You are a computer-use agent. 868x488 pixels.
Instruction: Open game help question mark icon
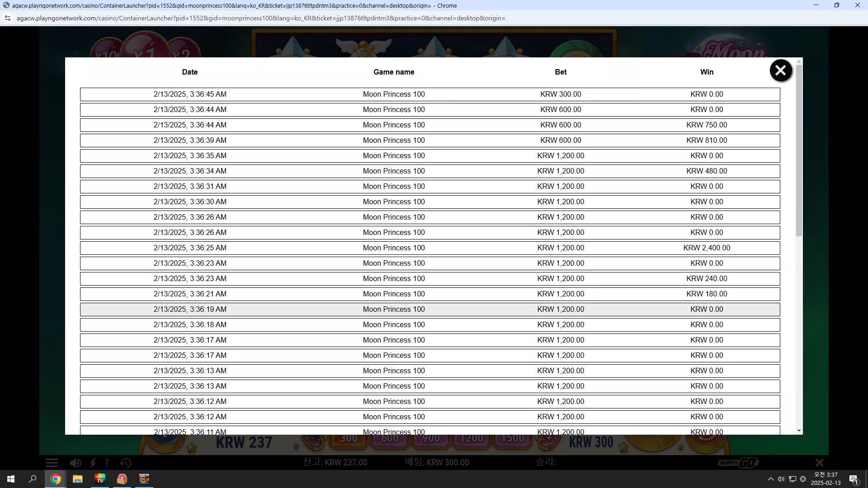(x=107, y=463)
